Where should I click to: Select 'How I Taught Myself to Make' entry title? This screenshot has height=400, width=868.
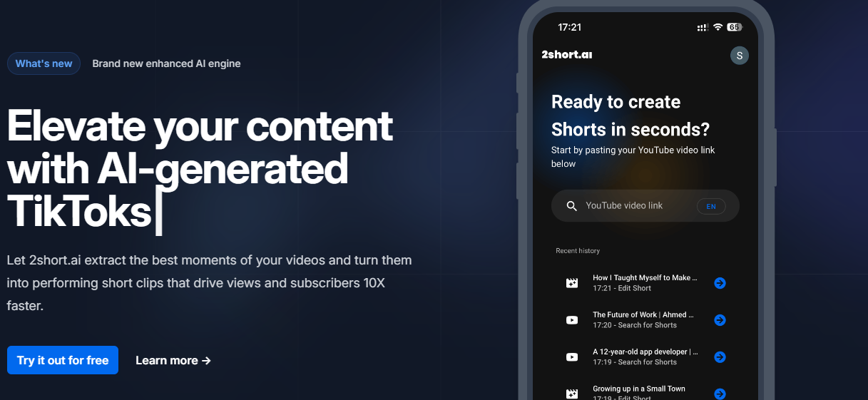click(645, 277)
